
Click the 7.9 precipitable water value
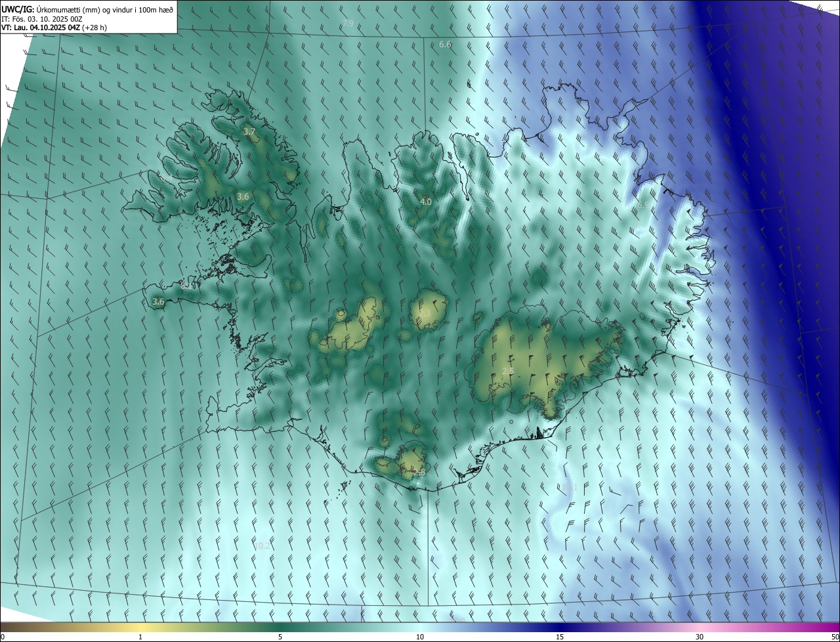point(348,23)
